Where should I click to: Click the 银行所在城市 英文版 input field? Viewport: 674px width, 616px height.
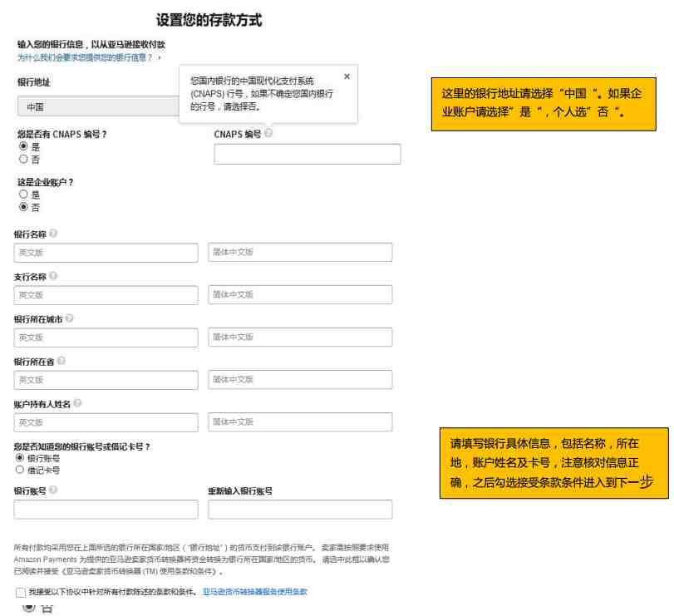(x=106, y=338)
